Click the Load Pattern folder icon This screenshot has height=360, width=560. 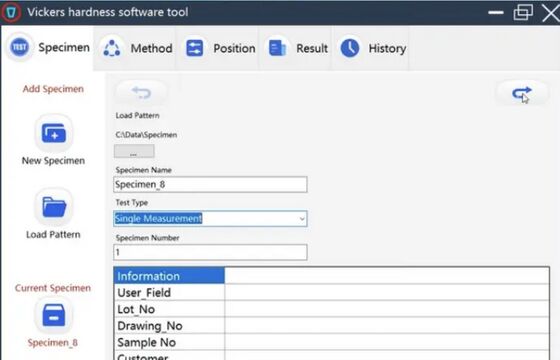54,207
